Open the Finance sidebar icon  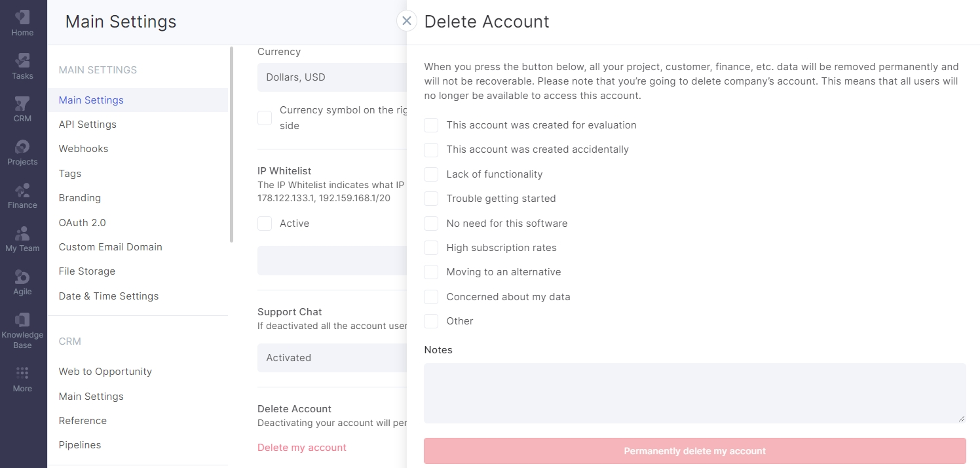22,196
